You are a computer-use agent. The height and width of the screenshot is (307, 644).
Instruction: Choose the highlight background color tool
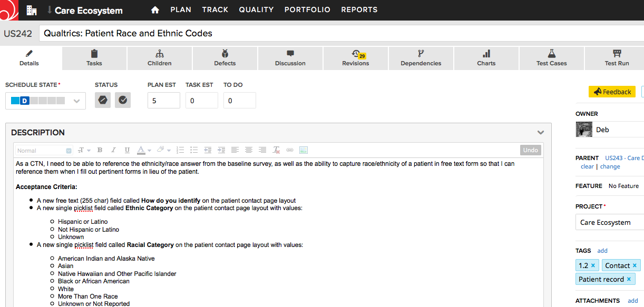point(161,150)
